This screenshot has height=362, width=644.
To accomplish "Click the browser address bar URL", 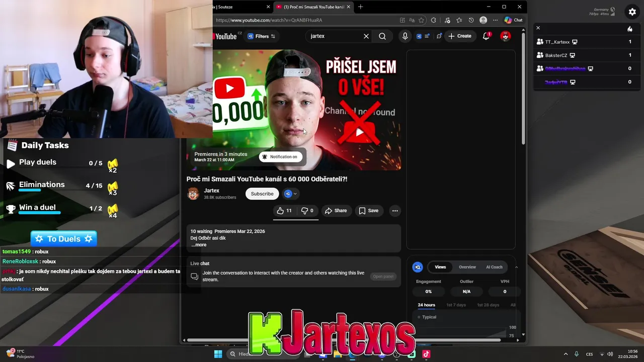I will [x=269, y=20].
